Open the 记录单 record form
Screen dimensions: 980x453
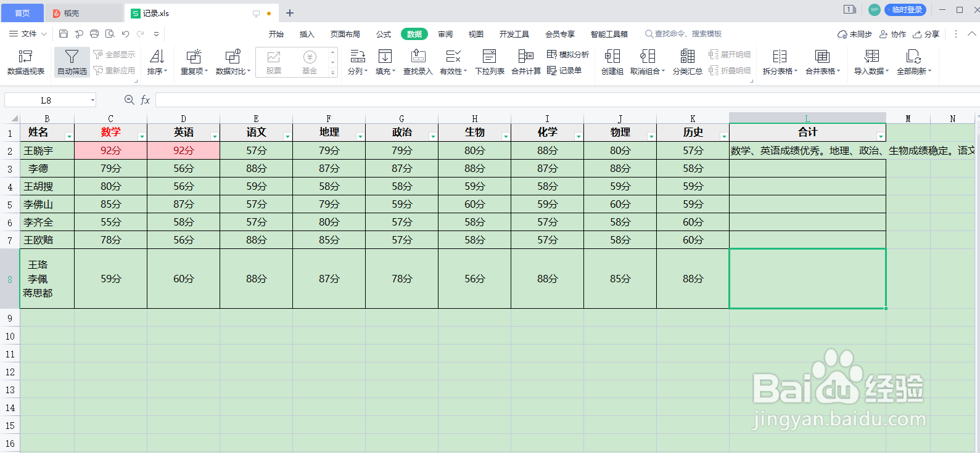(564, 71)
